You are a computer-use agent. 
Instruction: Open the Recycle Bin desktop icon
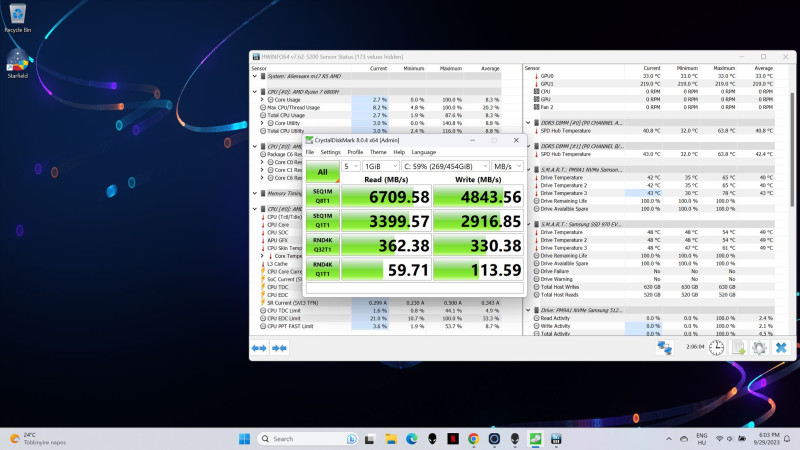[17, 18]
